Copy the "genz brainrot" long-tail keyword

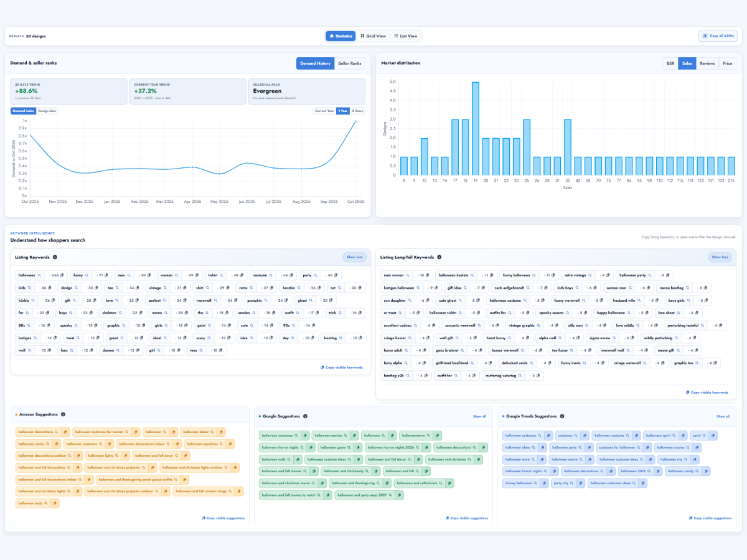pyautogui.click(x=480, y=350)
